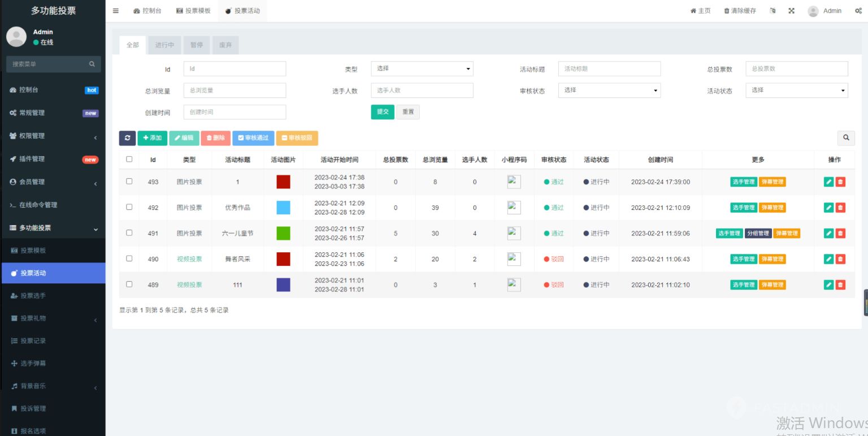Focus the 创建时间 filter input

tap(235, 112)
